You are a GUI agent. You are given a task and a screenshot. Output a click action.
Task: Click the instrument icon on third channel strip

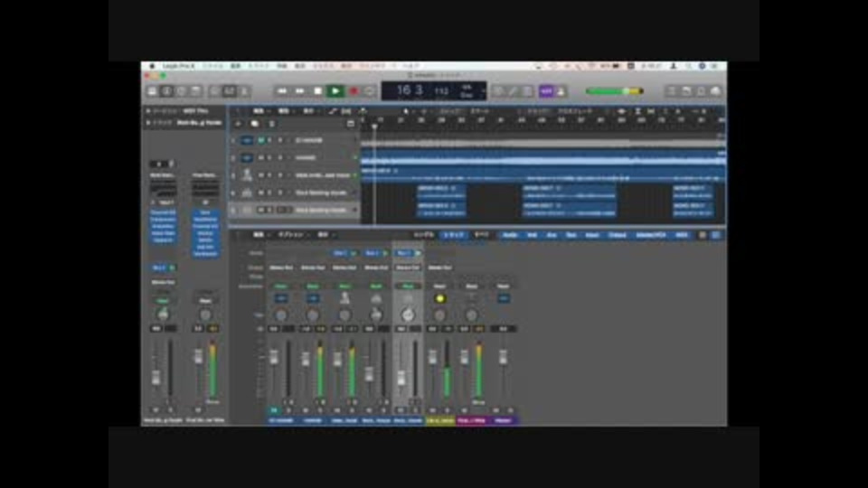tap(344, 298)
